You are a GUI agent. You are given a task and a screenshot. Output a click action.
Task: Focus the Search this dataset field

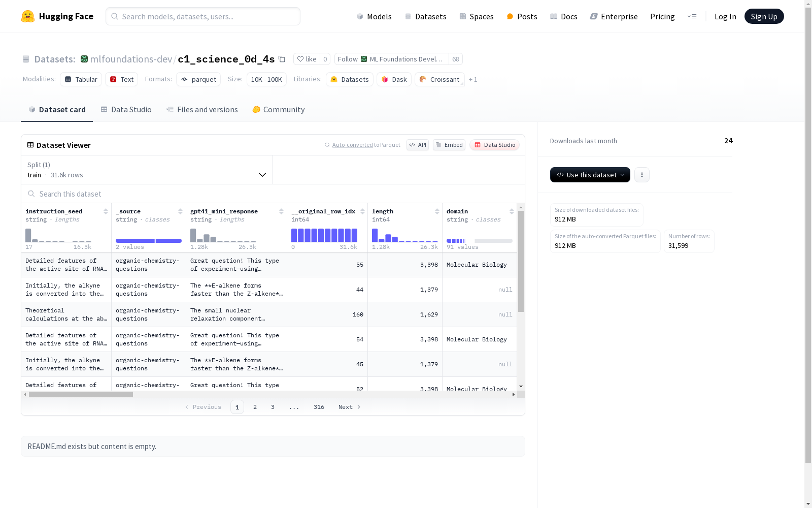273,194
